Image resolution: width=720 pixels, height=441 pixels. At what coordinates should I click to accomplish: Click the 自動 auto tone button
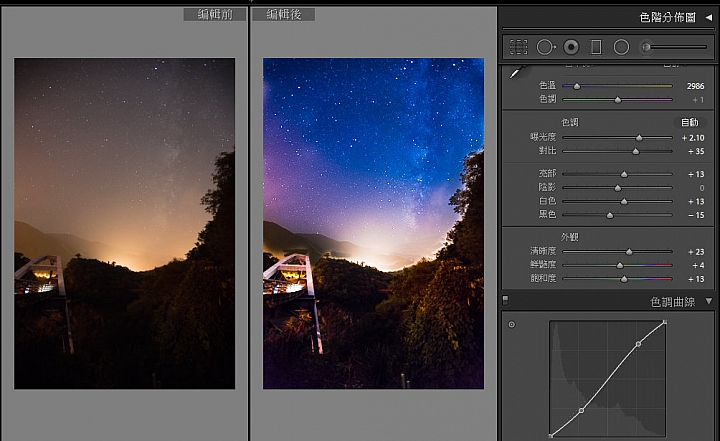coord(689,122)
